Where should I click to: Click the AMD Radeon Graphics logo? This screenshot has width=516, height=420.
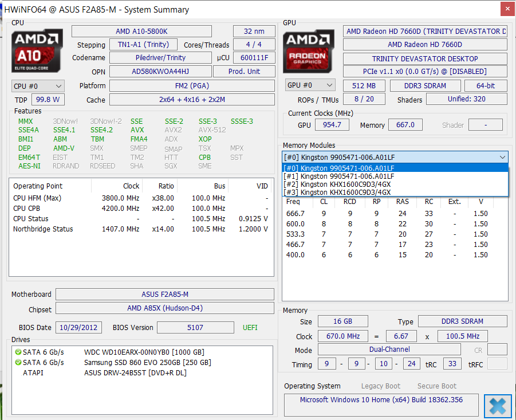click(308, 51)
